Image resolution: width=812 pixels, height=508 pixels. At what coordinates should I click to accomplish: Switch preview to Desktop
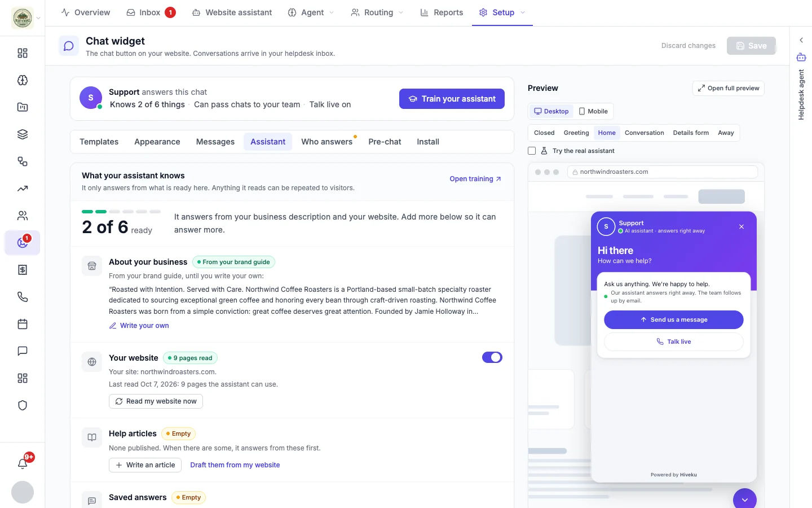tap(551, 111)
